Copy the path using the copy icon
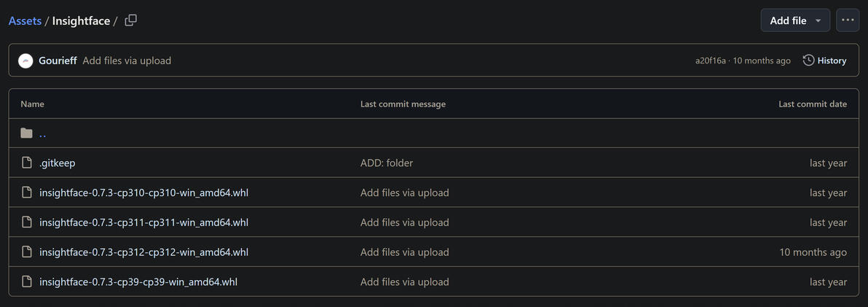The height and width of the screenshot is (307, 868). [x=131, y=20]
